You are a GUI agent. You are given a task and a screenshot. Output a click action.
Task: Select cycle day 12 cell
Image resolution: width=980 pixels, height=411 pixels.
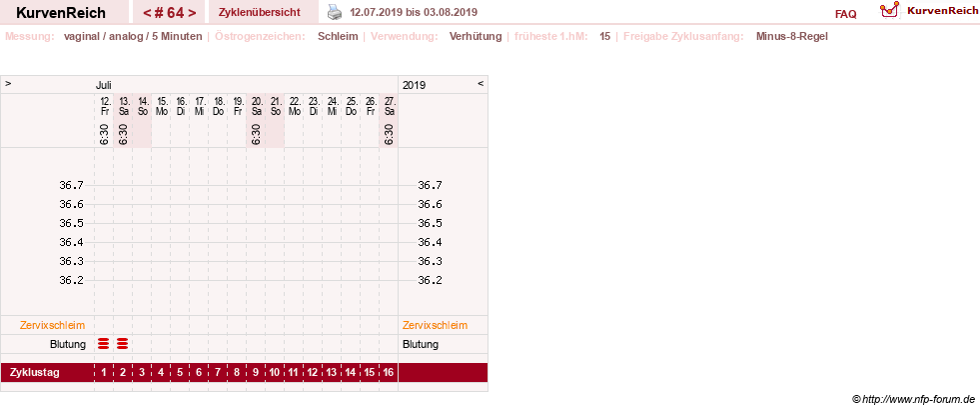click(x=313, y=373)
